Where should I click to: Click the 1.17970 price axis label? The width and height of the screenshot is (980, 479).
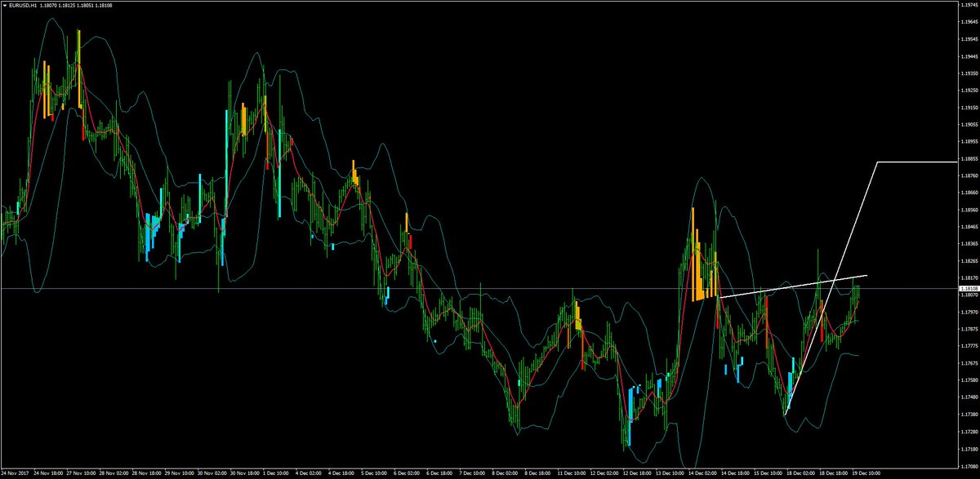coord(969,312)
